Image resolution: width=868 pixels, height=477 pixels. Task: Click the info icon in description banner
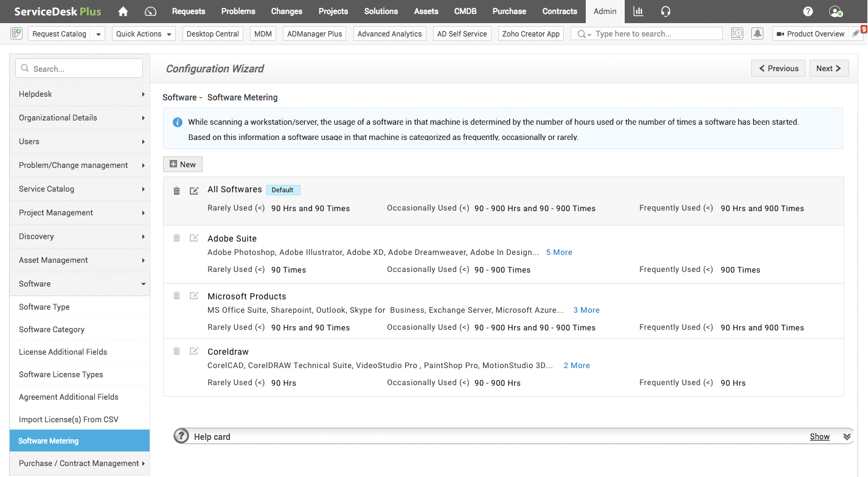click(x=178, y=122)
